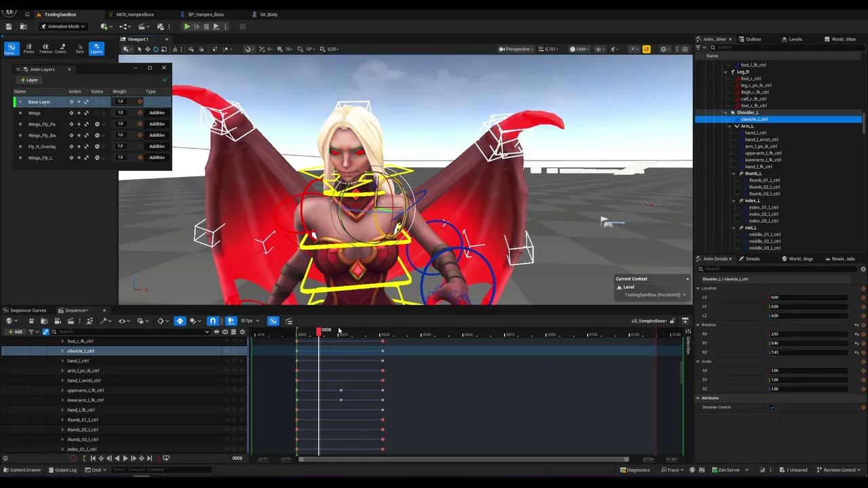Click the red playhead marker at frame 0008
The height and width of the screenshot is (488, 868).
coord(319,331)
